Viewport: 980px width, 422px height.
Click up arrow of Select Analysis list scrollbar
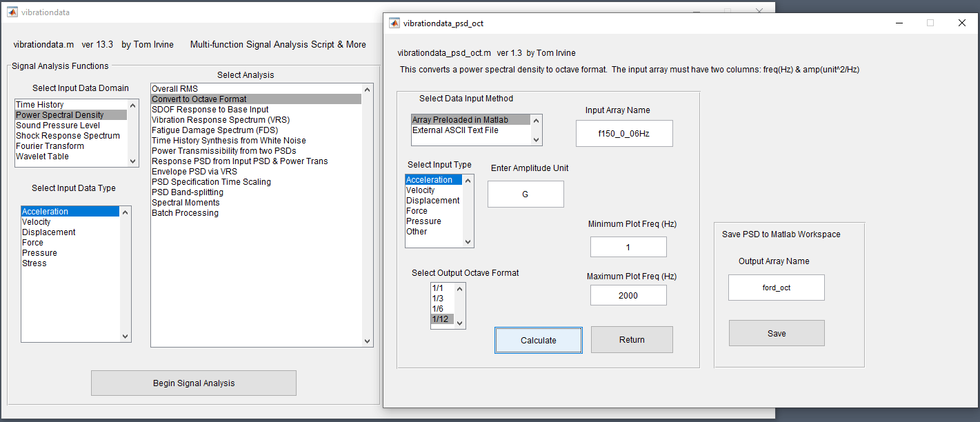click(367, 90)
